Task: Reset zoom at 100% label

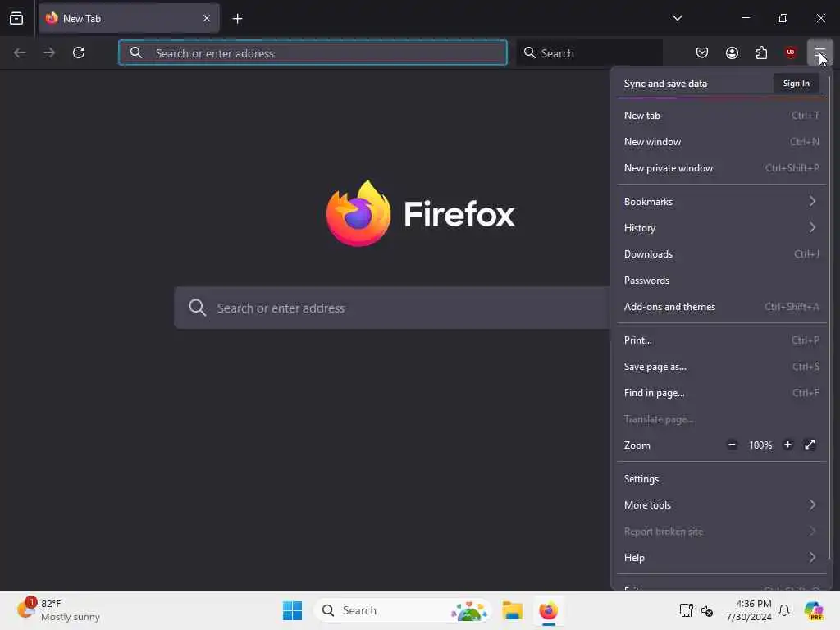Action: click(760, 445)
